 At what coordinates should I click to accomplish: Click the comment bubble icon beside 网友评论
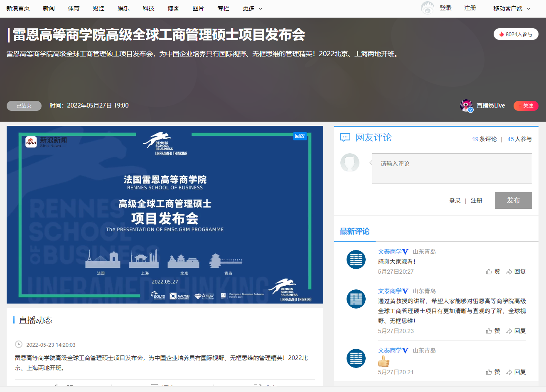(345, 137)
